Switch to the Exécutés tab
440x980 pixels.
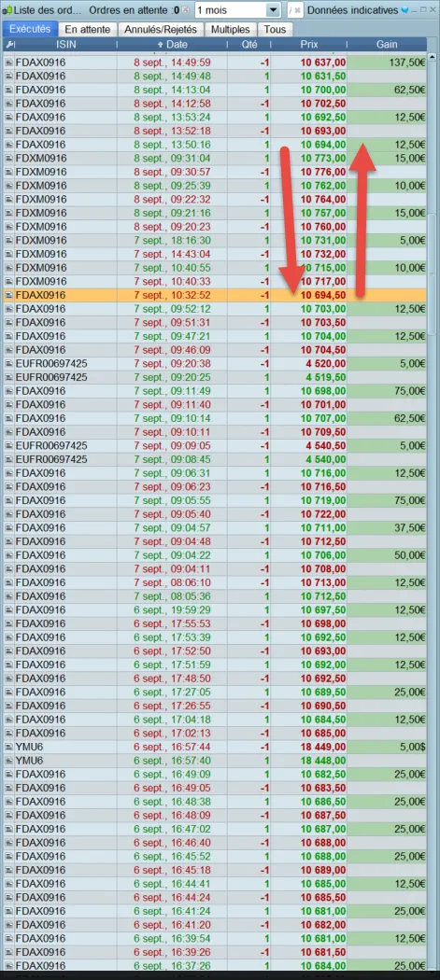tap(29, 29)
